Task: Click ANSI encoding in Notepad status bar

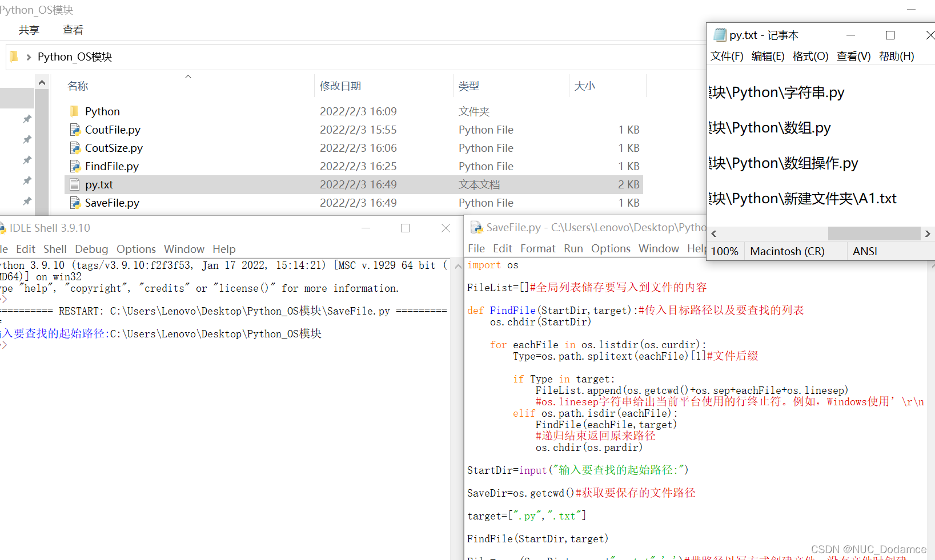Action: coord(865,251)
